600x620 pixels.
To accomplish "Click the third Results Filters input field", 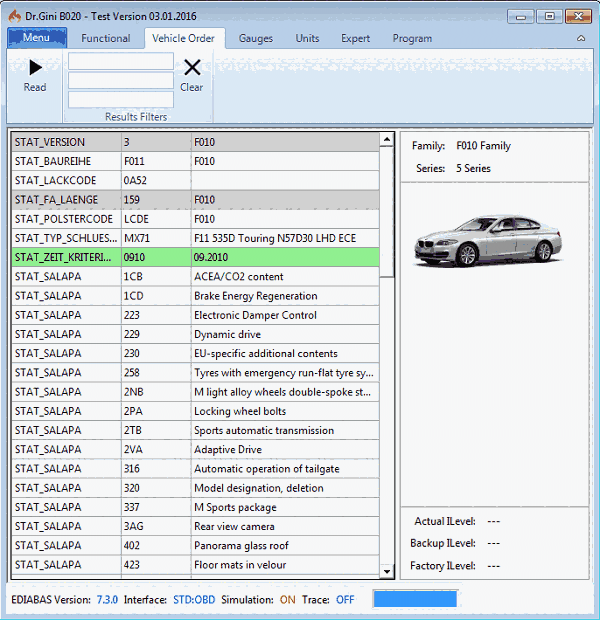I will (x=120, y=99).
